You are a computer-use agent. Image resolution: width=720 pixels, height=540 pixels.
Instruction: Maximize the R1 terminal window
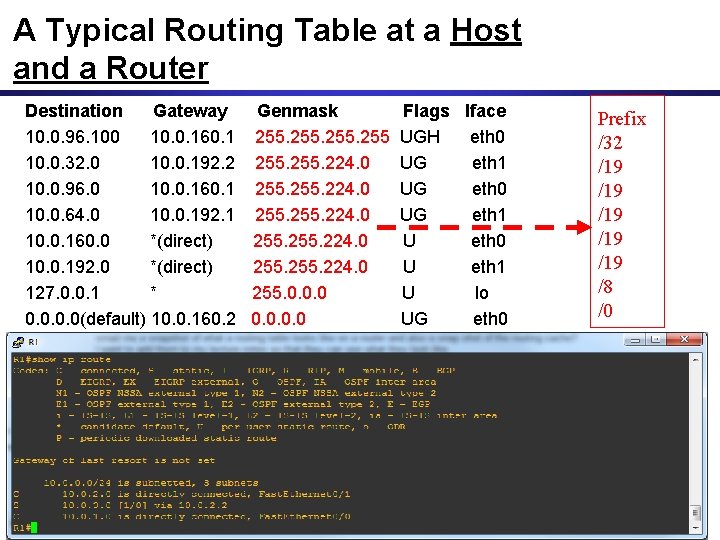click(x=656, y=340)
